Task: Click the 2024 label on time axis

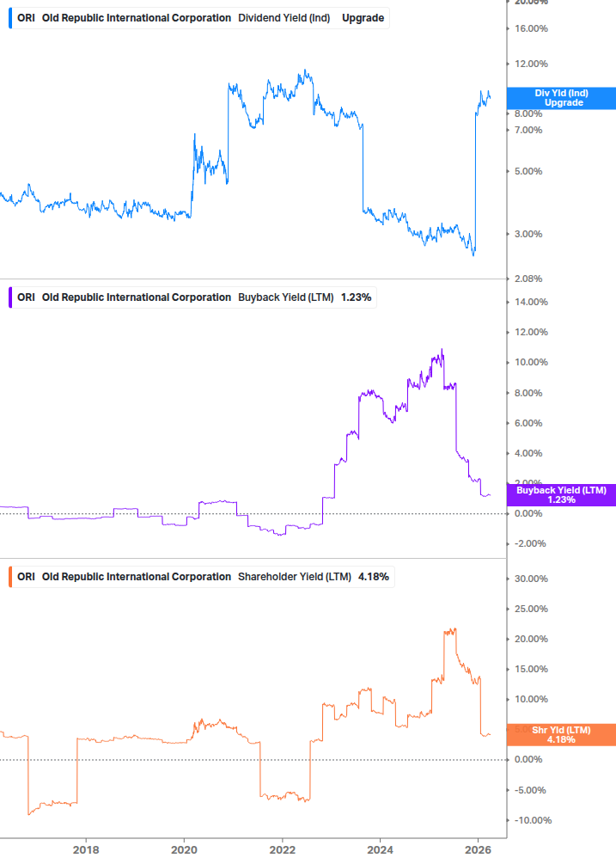Action: click(x=381, y=849)
